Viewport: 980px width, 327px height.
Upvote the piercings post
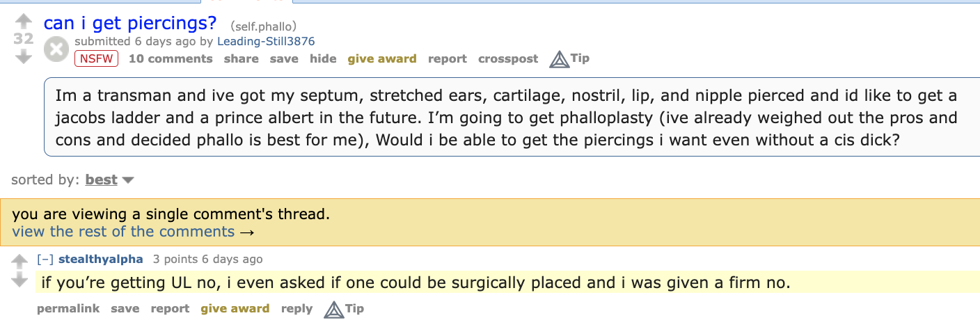coord(24,22)
